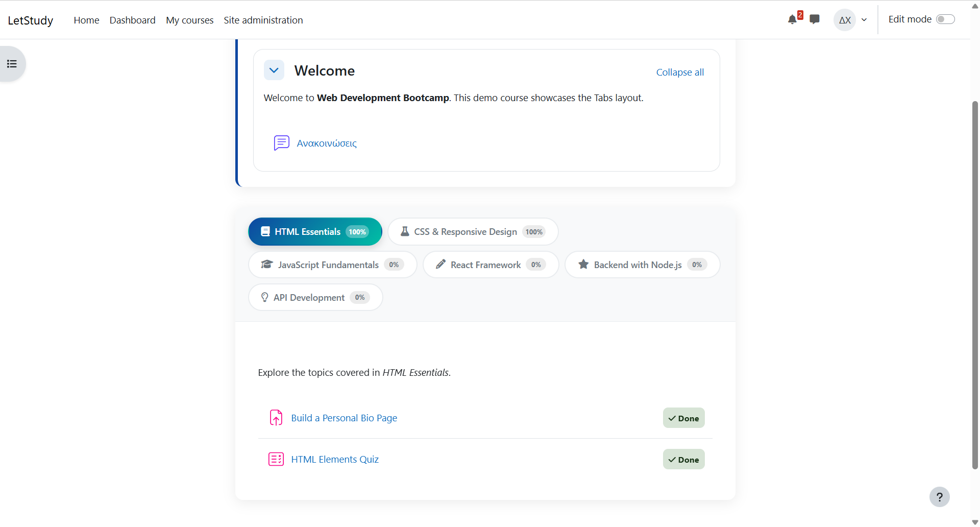The height and width of the screenshot is (527, 980).
Task: Open the course index drawer icon
Action: [12, 64]
